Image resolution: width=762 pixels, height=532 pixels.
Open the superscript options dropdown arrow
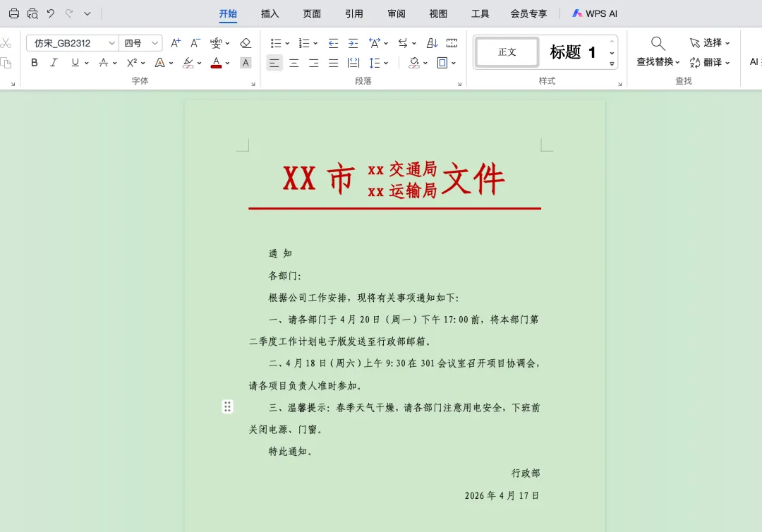point(143,64)
